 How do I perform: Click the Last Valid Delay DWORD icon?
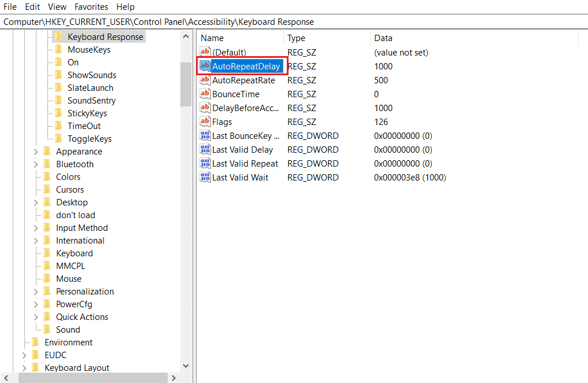(205, 149)
